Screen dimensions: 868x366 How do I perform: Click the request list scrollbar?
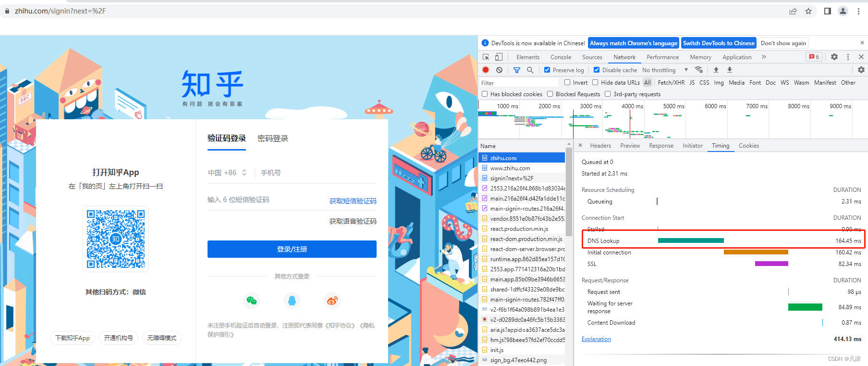point(569,192)
